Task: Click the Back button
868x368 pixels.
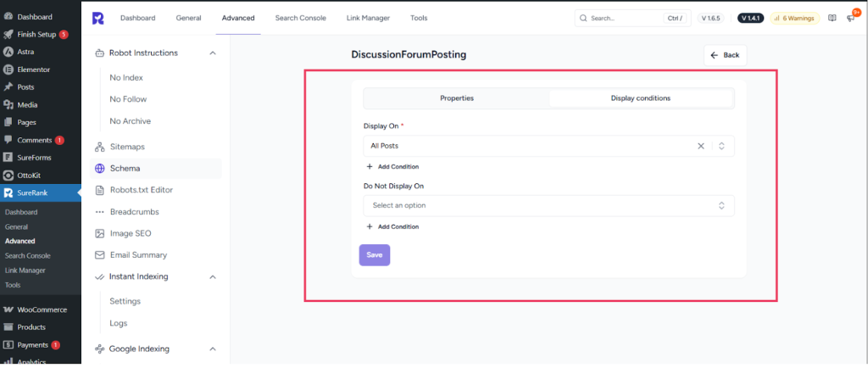Action: click(726, 55)
